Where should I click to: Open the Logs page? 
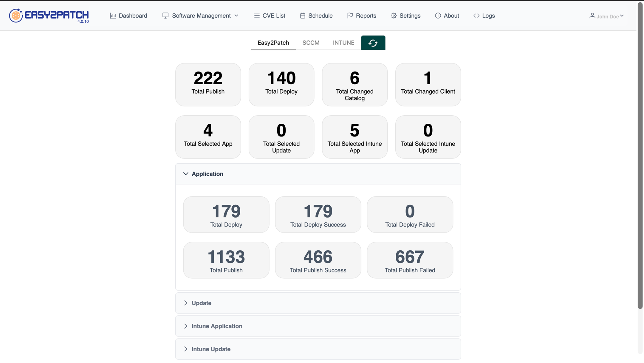coord(484,15)
